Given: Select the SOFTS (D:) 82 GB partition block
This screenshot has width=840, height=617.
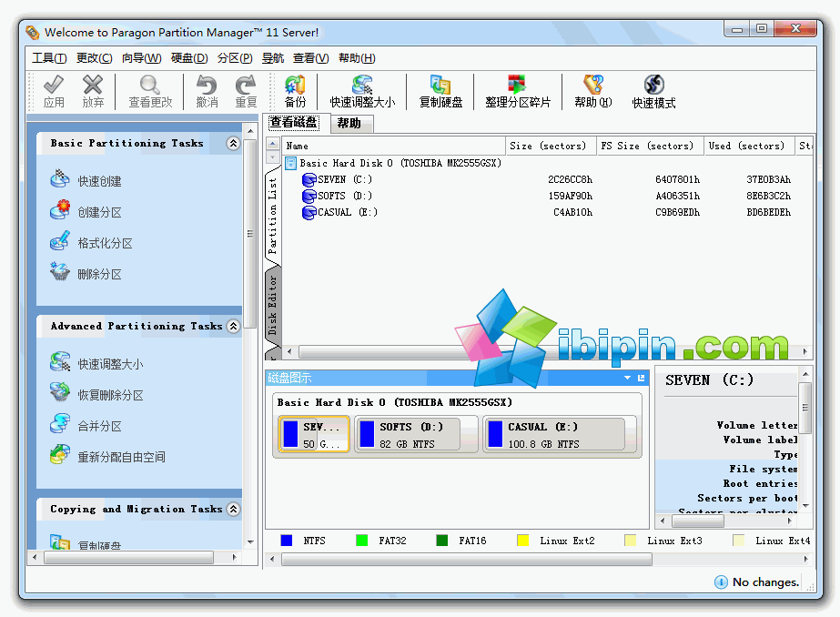Looking at the screenshot, I should [x=416, y=435].
